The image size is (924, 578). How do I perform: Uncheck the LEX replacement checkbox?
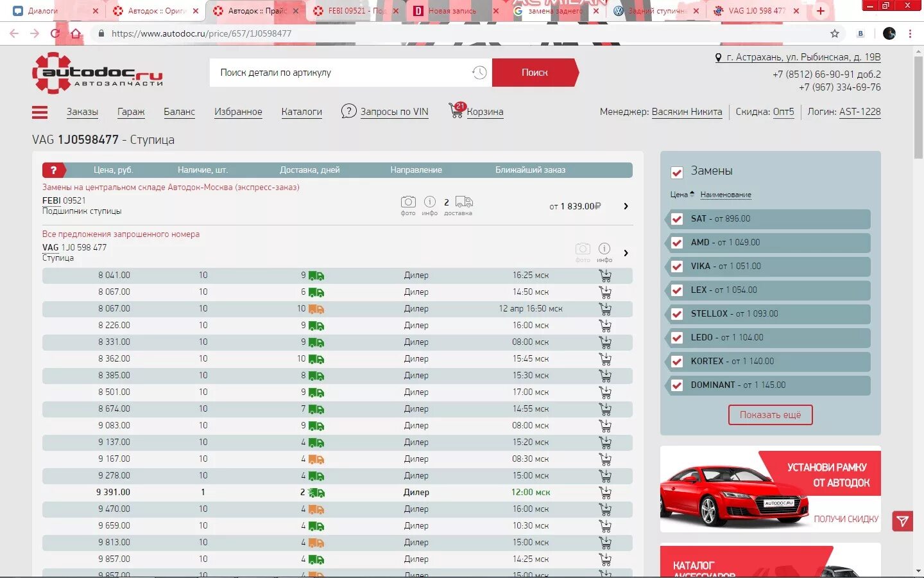click(677, 290)
